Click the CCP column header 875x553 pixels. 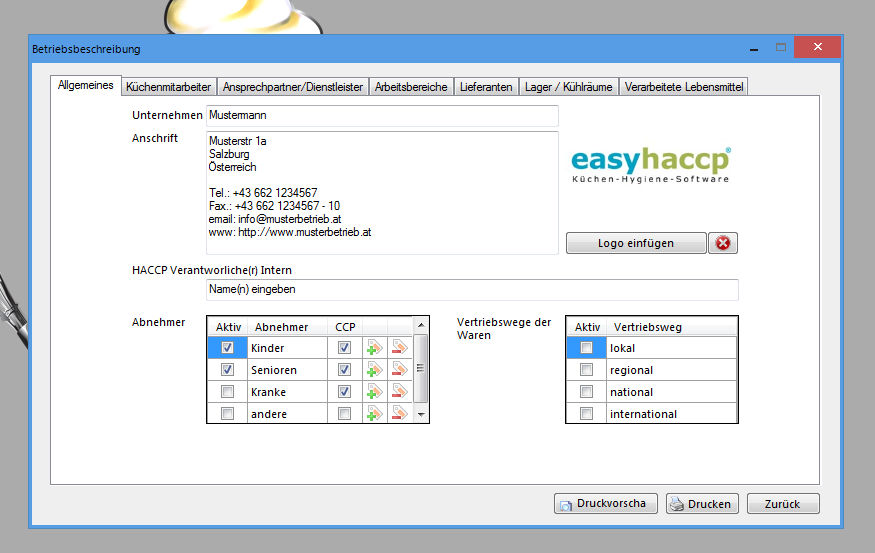[345, 327]
